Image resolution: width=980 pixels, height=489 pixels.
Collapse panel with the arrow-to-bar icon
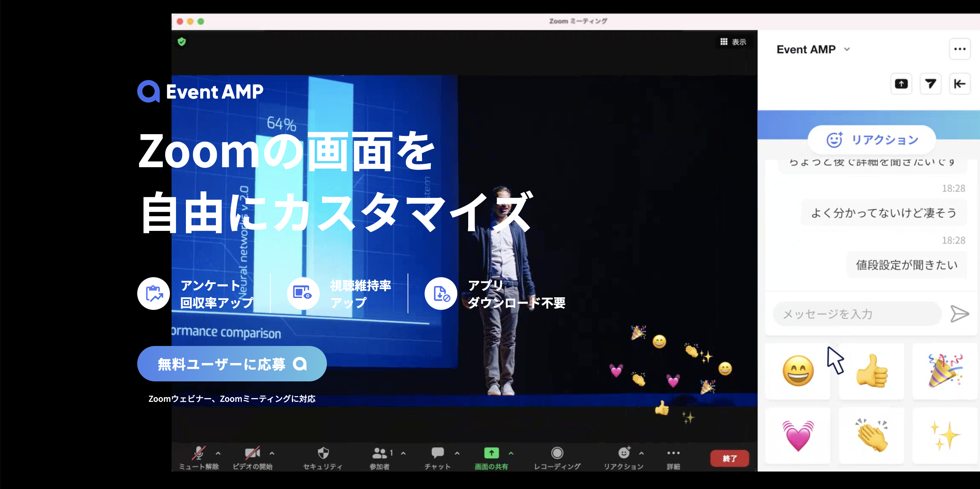coord(960,84)
